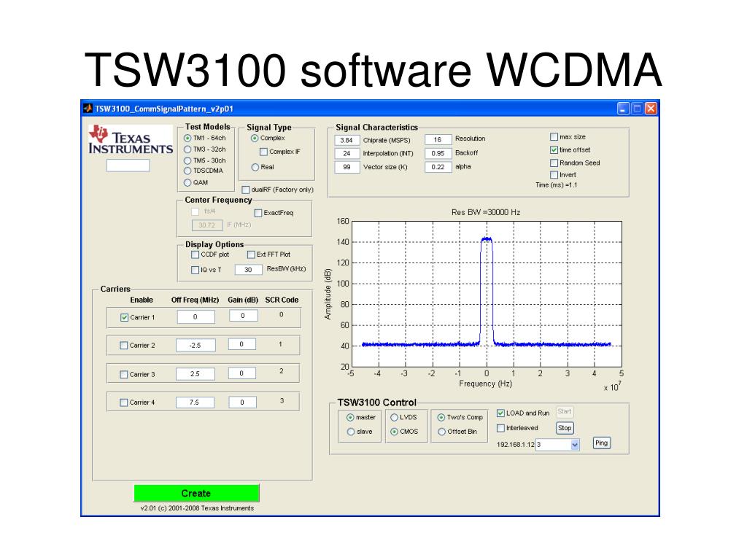
Task: Uncheck LOAD and Run checkbox
Action: (x=500, y=413)
